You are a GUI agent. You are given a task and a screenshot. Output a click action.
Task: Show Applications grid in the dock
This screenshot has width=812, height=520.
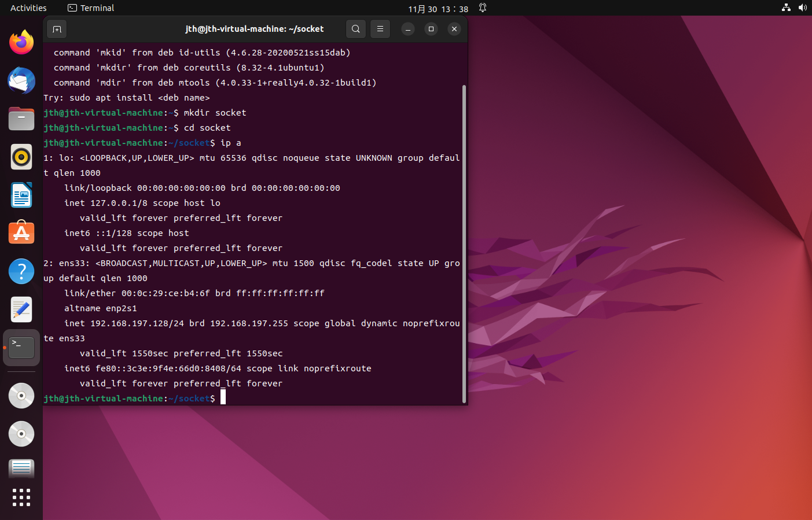coord(21,497)
